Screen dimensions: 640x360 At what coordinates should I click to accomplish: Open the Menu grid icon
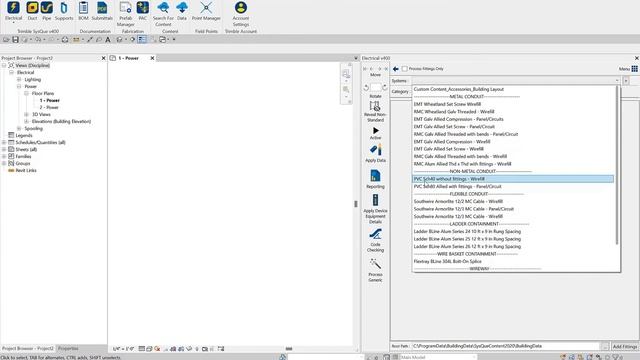[x=635, y=69]
